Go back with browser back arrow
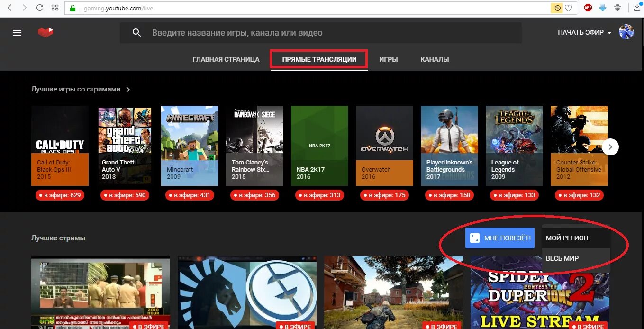The height and width of the screenshot is (329, 644). (10, 8)
